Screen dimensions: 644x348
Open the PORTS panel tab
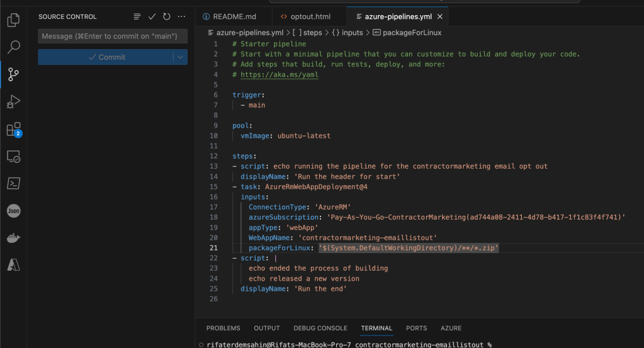pos(417,328)
